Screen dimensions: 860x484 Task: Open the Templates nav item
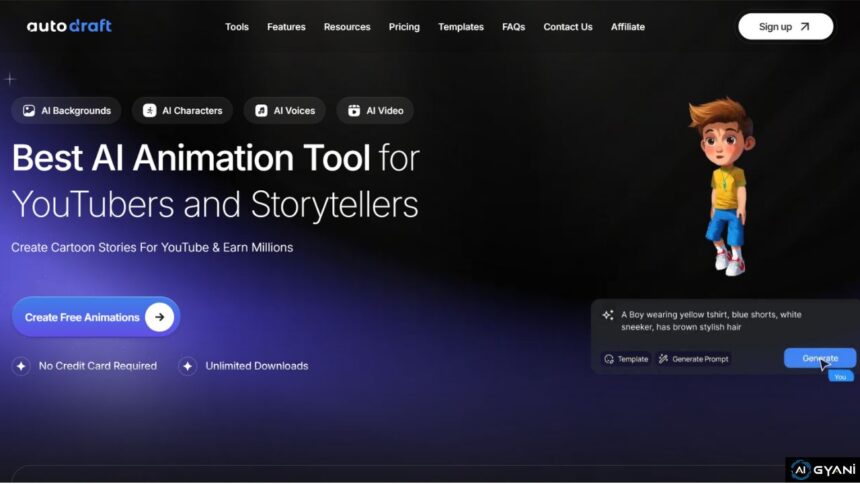point(461,27)
